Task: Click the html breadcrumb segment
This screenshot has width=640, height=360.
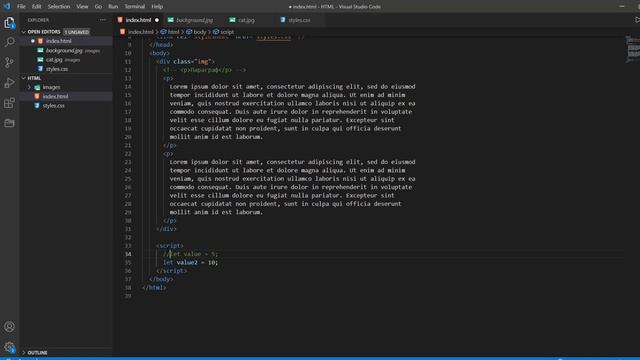Action: point(170,32)
